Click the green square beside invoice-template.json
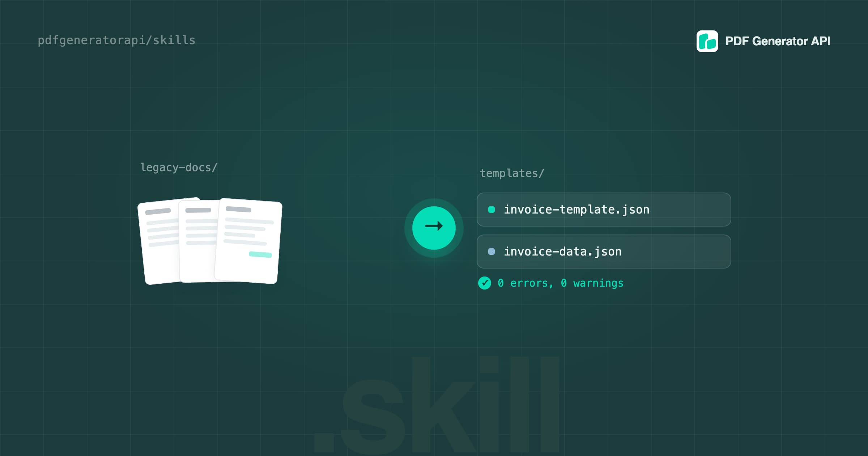This screenshot has width=868, height=456. (492, 210)
